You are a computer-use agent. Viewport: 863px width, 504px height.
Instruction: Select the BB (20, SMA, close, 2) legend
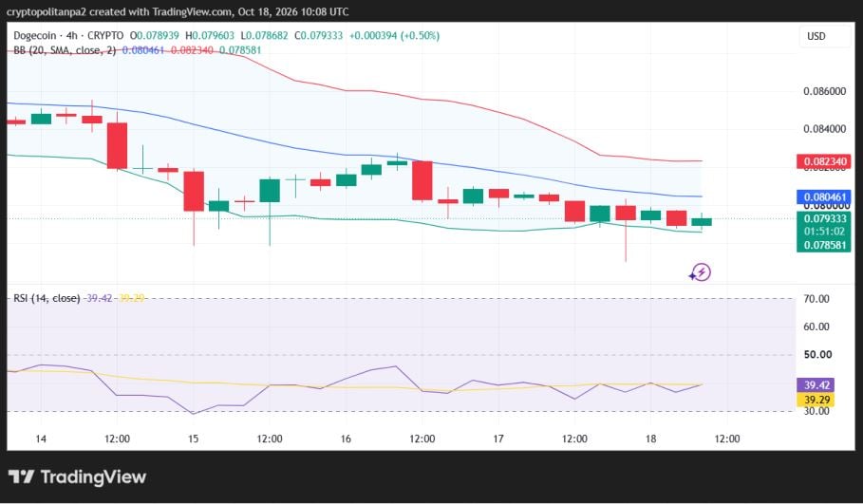(65, 50)
